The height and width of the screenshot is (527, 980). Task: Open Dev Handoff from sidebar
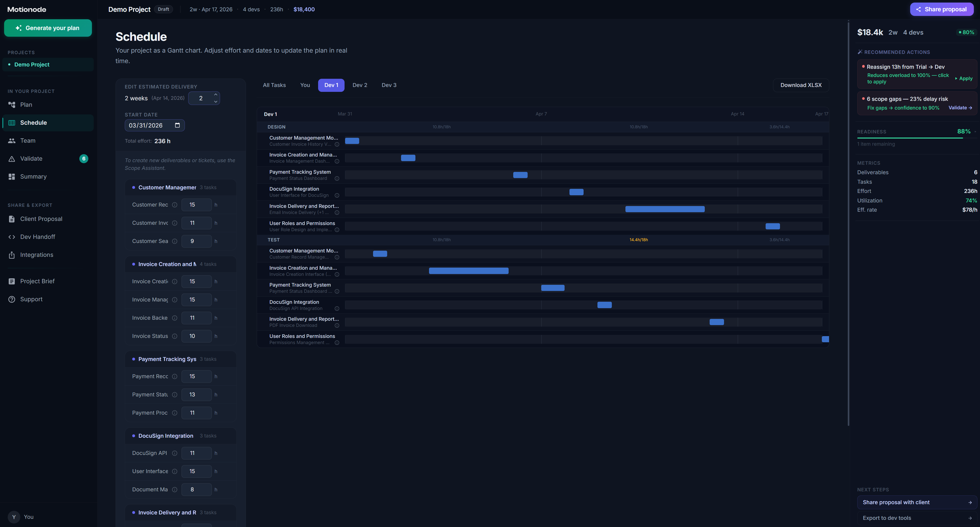[38, 237]
